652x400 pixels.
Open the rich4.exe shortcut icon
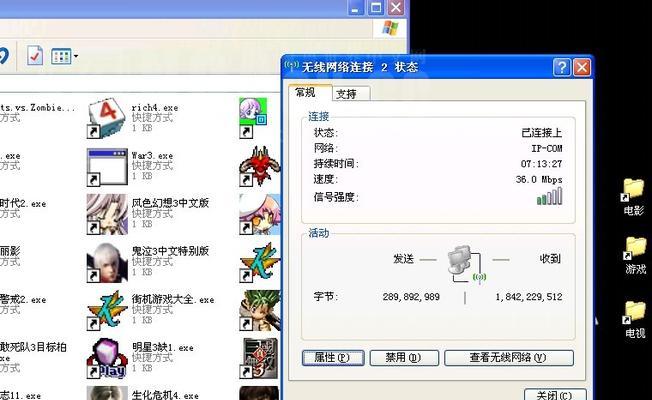106,118
